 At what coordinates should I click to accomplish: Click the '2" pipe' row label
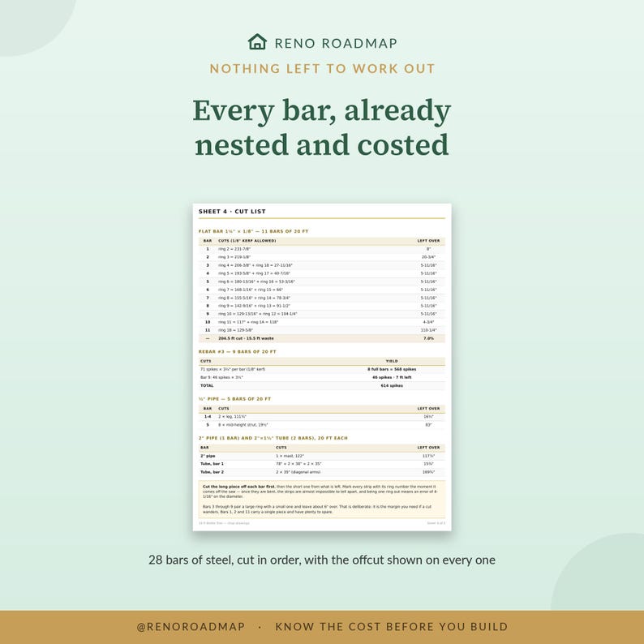208,456
